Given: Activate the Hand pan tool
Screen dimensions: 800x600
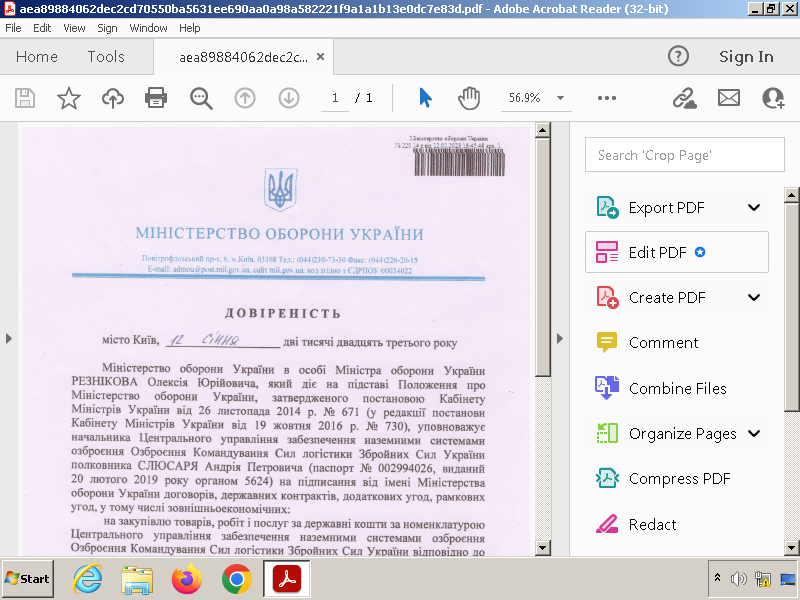Looking at the screenshot, I should 469,98.
